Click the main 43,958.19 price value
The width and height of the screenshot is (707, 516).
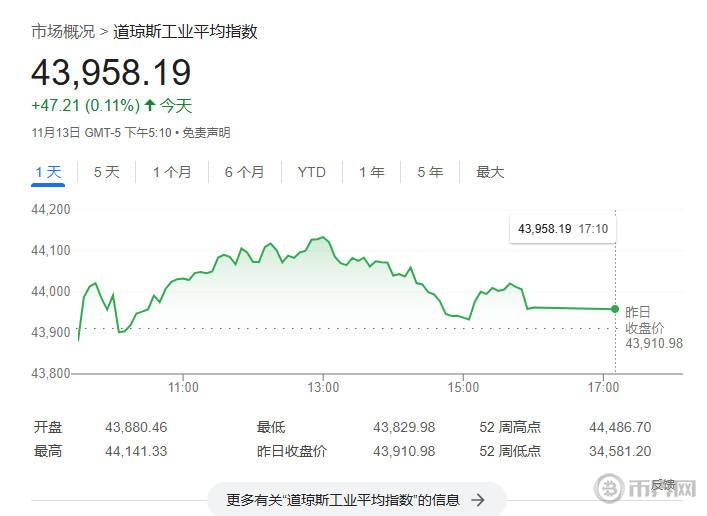point(111,72)
